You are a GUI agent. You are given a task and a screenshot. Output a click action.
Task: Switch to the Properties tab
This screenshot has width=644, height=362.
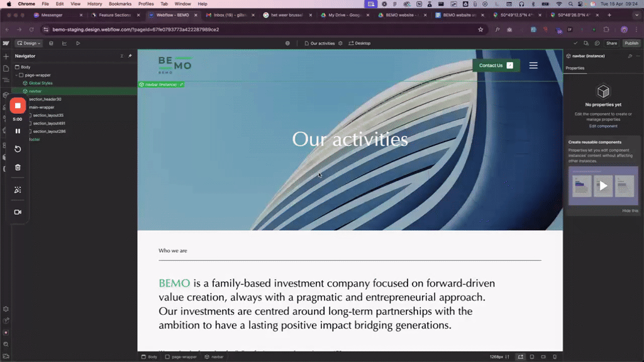pyautogui.click(x=575, y=68)
